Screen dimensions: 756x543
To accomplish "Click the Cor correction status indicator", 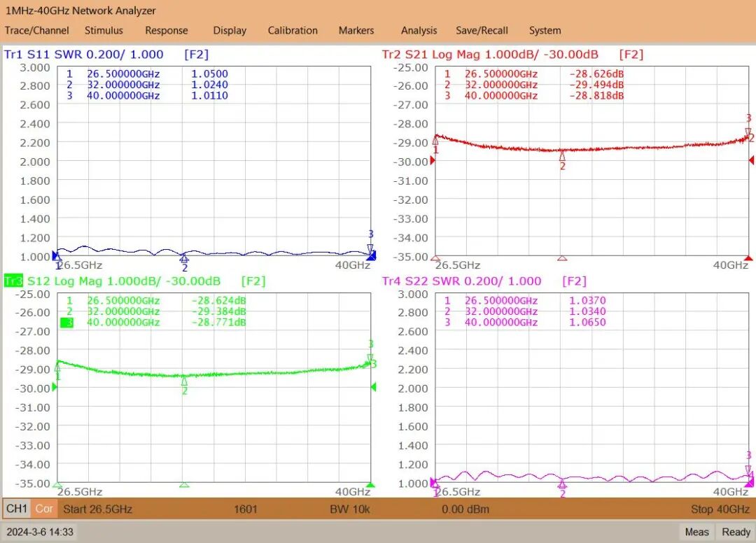I will 44,509.
